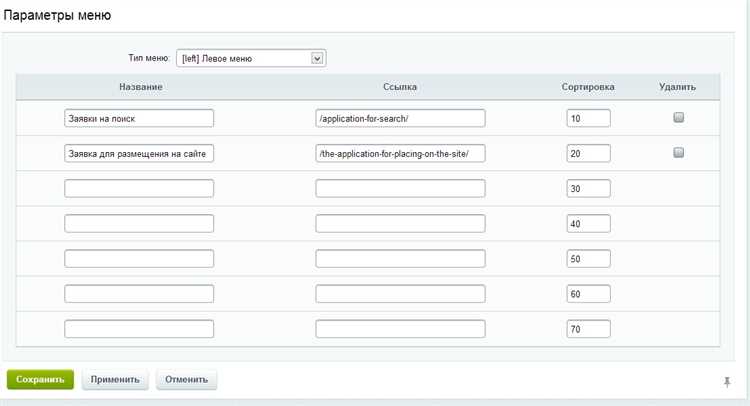Tick delete checkbox for Заявки на поиск row
The image size is (750, 406).
678,117
